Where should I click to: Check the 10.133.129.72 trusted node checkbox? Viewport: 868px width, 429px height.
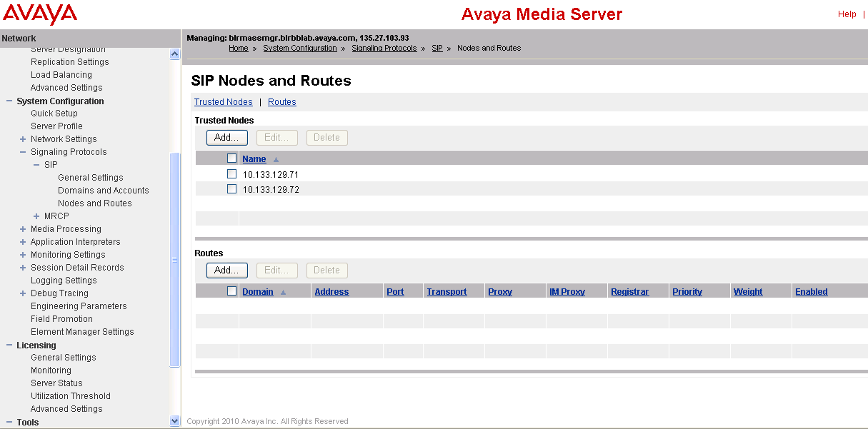pyautogui.click(x=231, y=189)
